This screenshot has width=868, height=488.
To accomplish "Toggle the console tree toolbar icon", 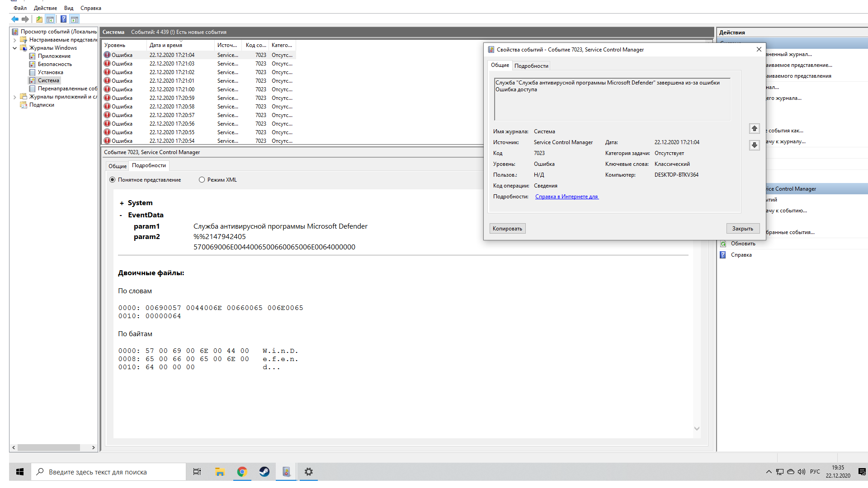I will click(50, 19).
